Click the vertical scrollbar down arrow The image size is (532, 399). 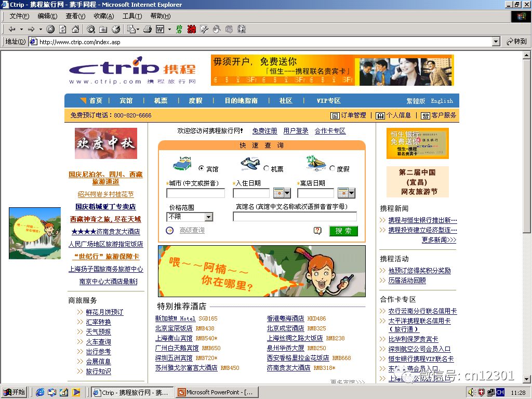[x=527, y=379]
